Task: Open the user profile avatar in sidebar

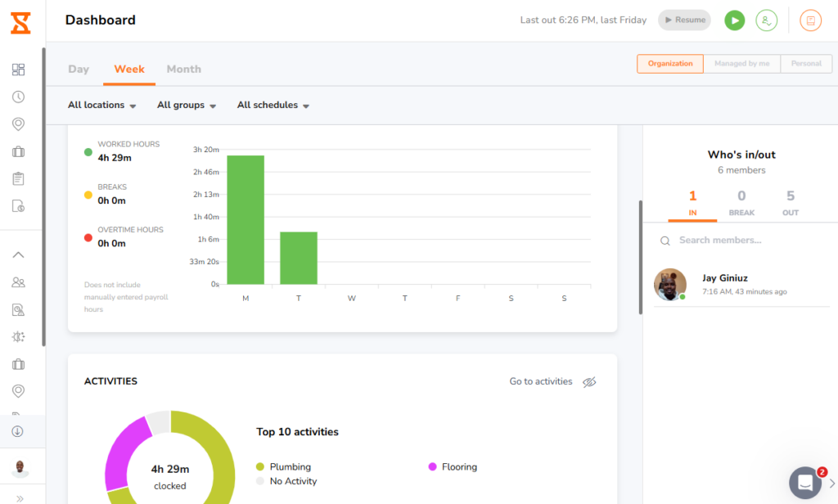Action: (20, 468)
